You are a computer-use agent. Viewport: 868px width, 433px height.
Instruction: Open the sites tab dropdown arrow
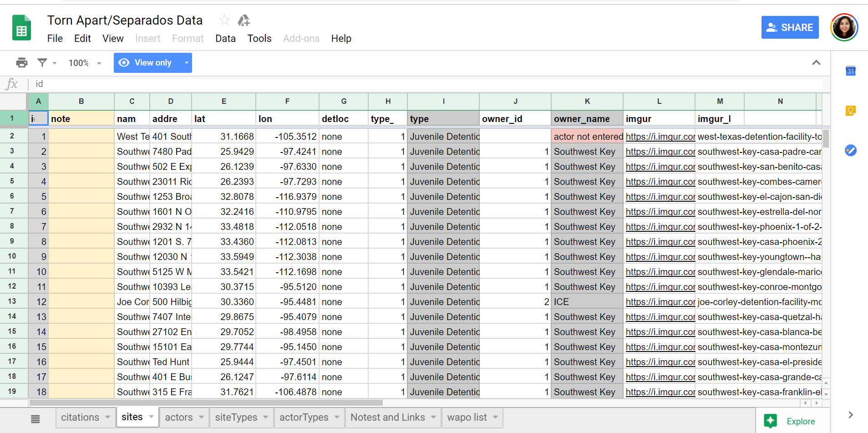click(x=151, y=417)
